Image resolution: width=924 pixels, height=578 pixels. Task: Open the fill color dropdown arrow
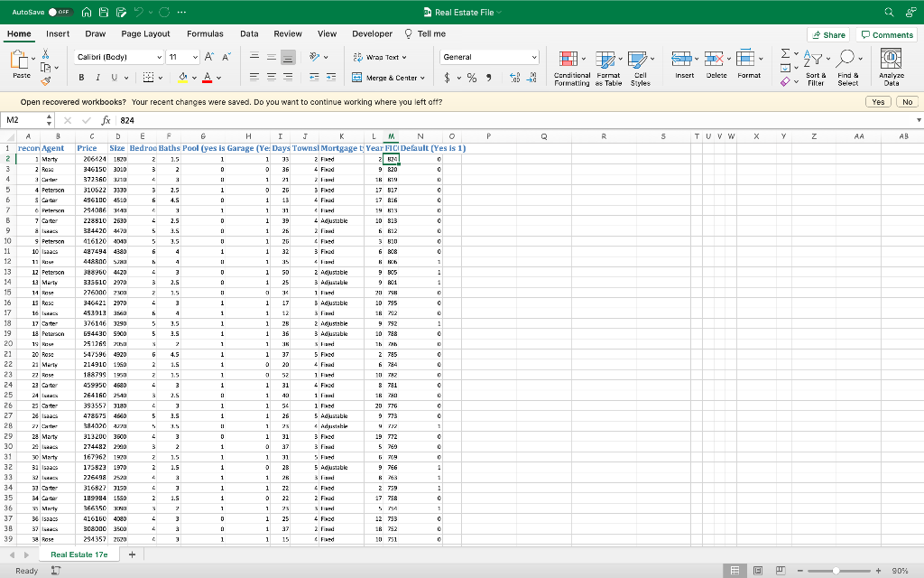[194, 78]
